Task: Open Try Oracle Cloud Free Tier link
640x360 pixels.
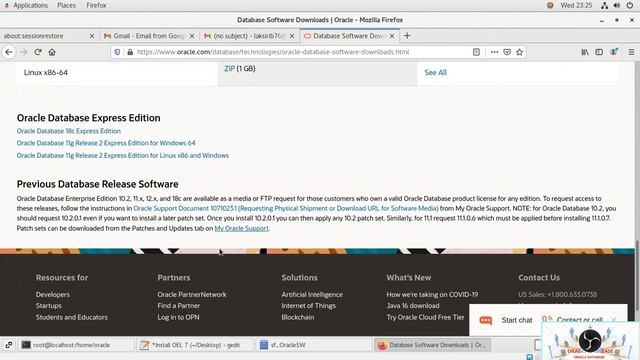Action: 425,317
